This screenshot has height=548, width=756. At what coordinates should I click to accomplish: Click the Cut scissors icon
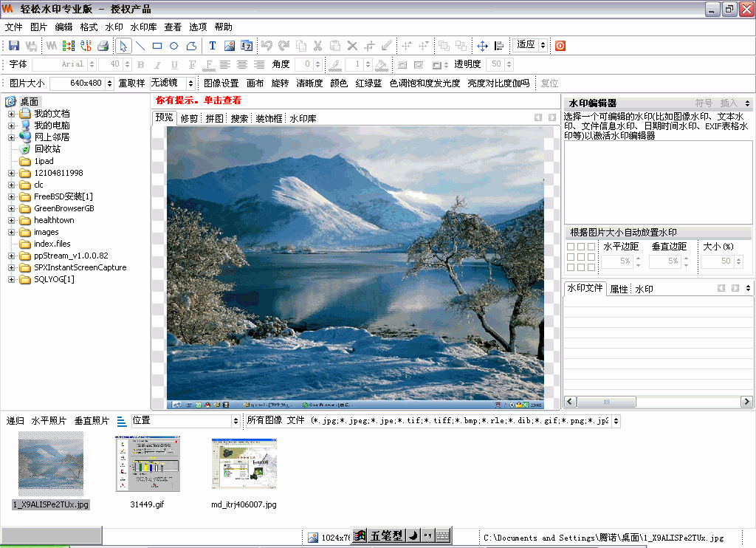coord(317,46)
